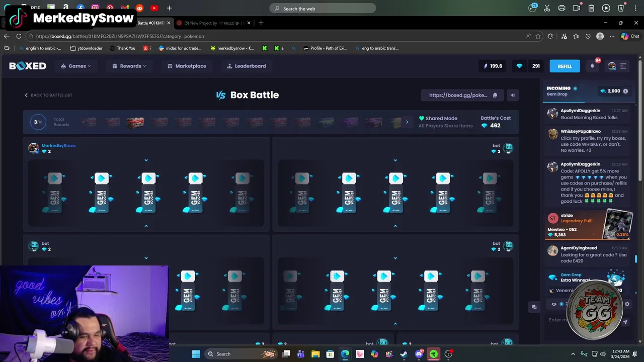Open midas for uc trade bookmark

click(x=180, y=48)
